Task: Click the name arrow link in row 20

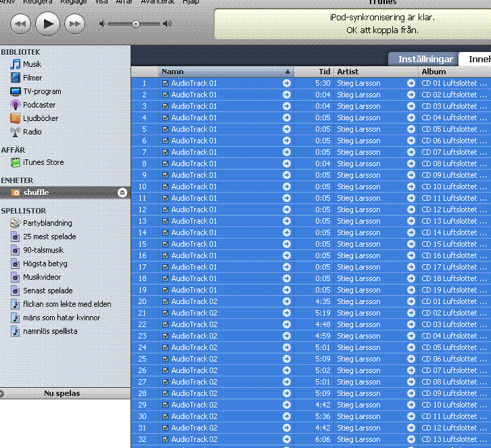Action: [x=287, y=301]
